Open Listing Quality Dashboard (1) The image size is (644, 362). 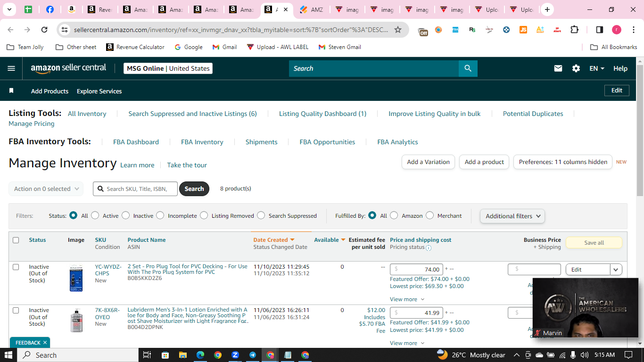point(322,114)
